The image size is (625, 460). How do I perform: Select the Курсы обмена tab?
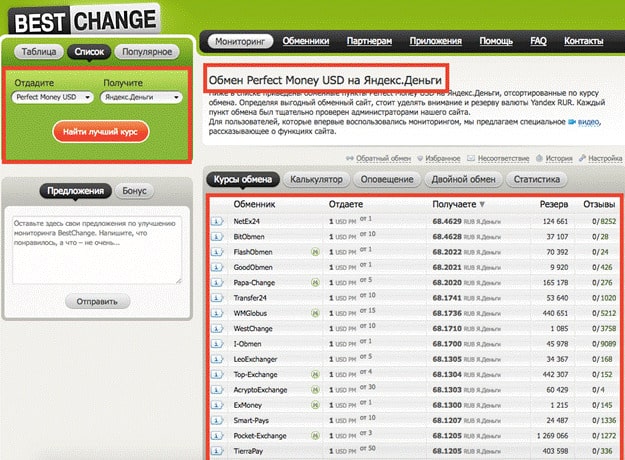[243, 179]
